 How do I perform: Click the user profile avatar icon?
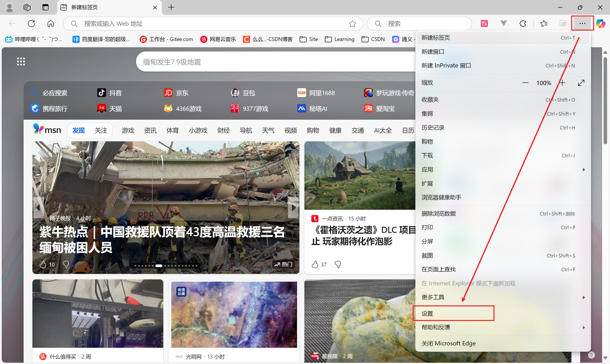(10, 7)
